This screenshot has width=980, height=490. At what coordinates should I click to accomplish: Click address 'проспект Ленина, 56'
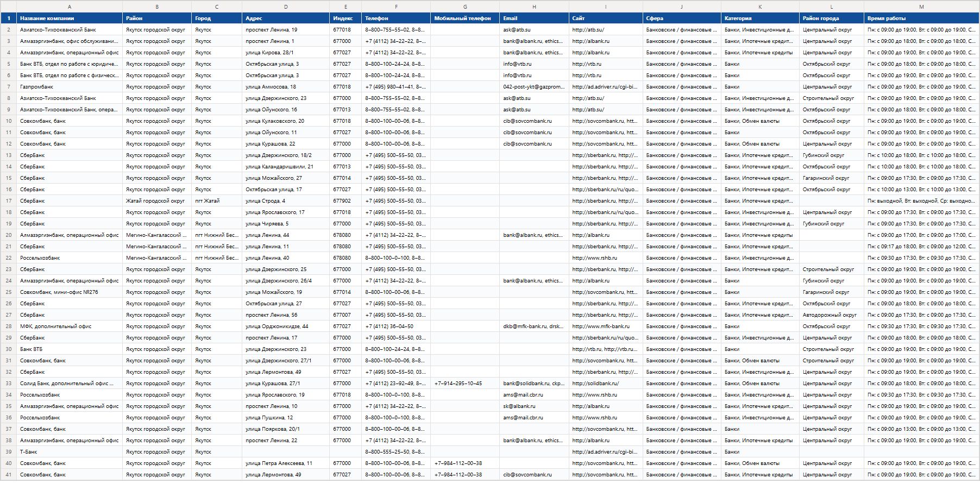point(286,315)
